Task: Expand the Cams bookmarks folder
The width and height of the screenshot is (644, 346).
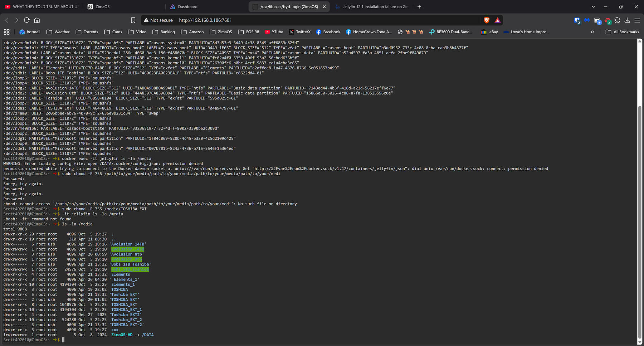Action: pos(113,32)
